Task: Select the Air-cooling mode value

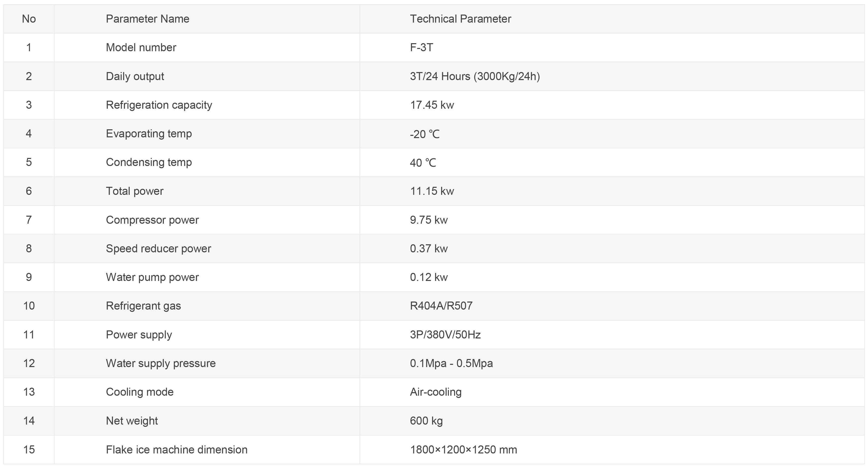Action: click(436, 392)
